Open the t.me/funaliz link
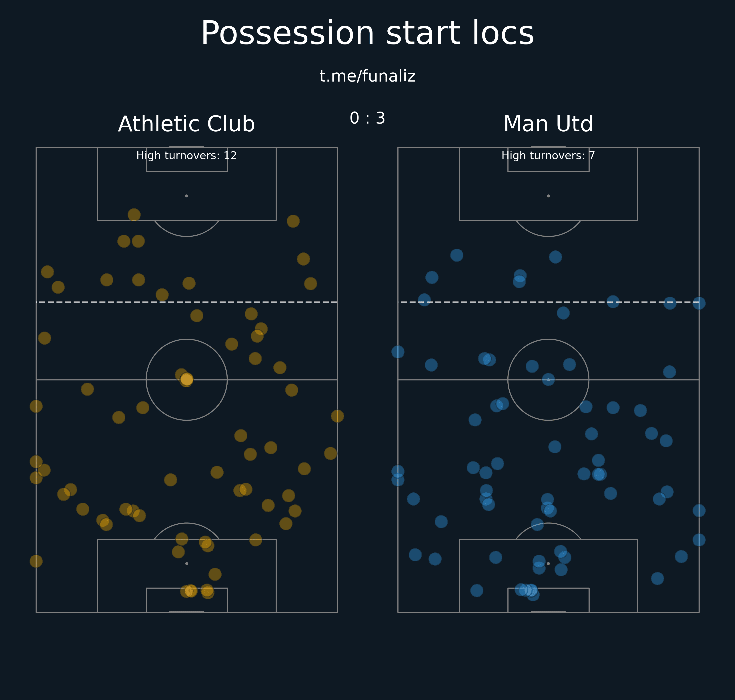This screenshot has width=735, height=700. tap(367, 76)
